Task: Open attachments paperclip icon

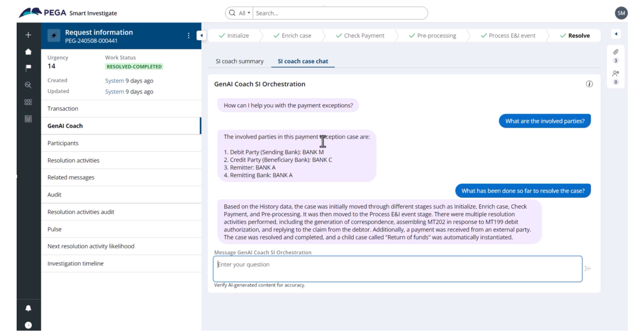Action: [616, 52]
